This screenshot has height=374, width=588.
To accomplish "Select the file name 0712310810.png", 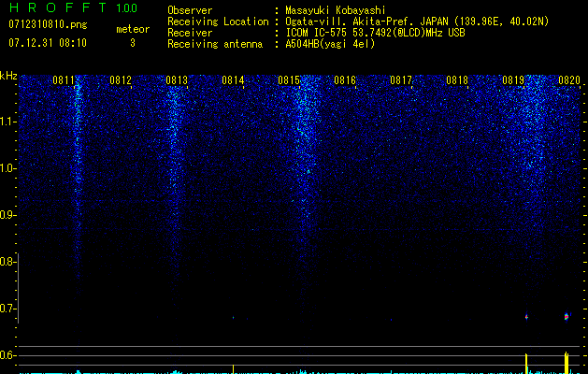I will pyautogui.click(x=48, y=24).
